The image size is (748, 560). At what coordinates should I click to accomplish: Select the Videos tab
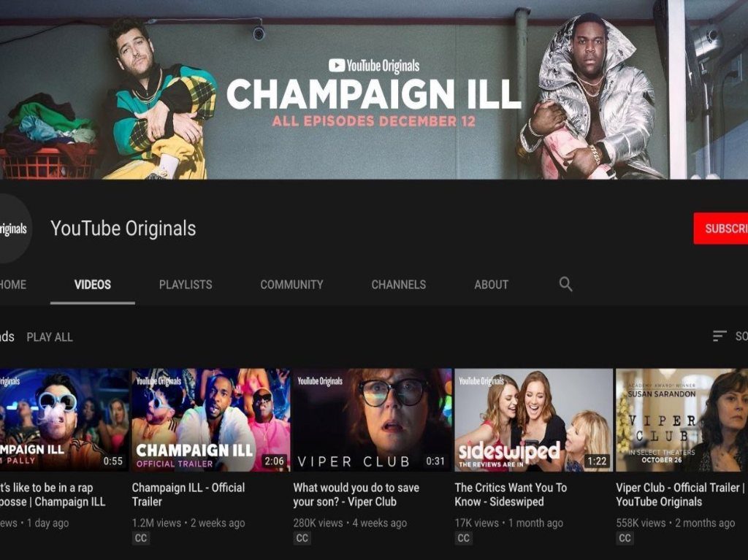[93, 285]
